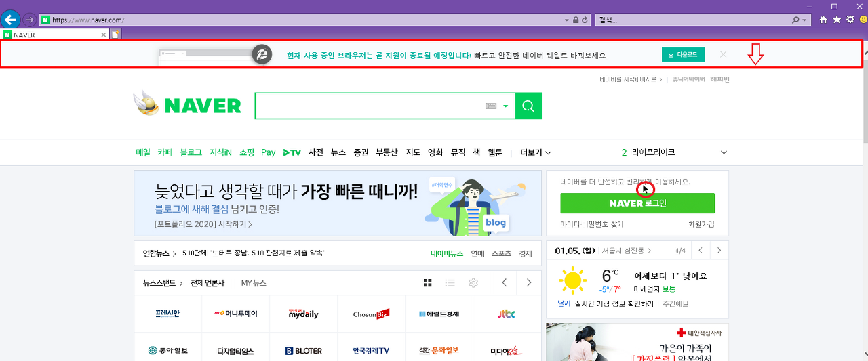Image resolution: width=868 pixels, height=361 pixels.
Task: Open 연예 news category link
Action: (x=477, y=253)
